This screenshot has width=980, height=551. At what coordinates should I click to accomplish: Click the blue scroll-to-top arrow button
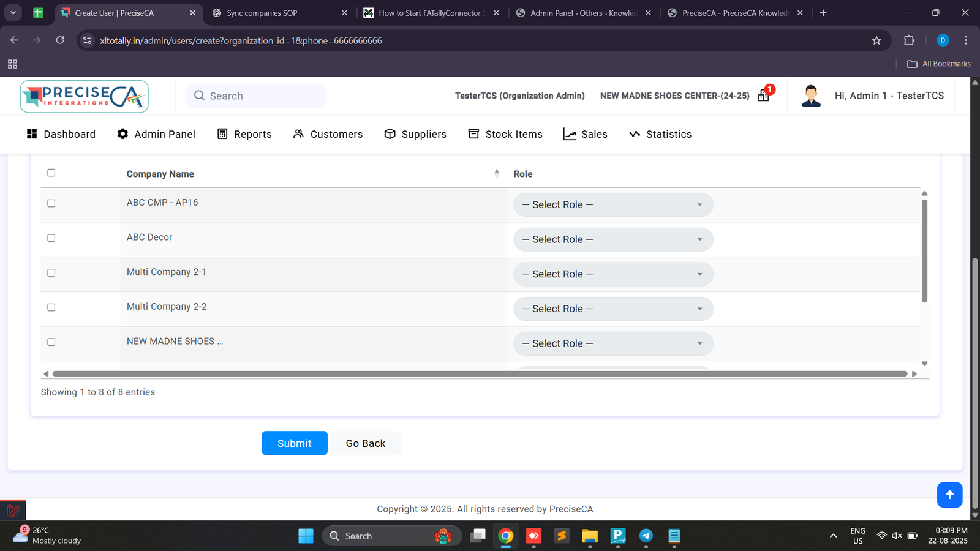tap(949, 495)
